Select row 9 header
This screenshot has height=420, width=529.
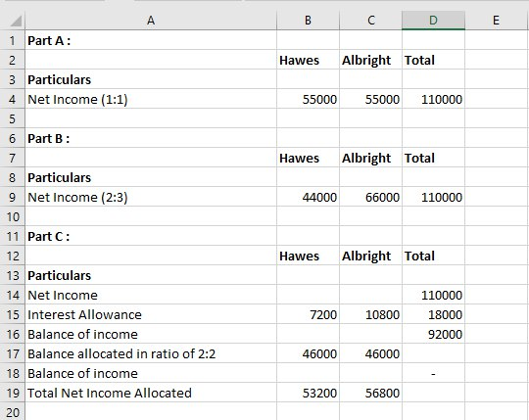click(13, 197)
